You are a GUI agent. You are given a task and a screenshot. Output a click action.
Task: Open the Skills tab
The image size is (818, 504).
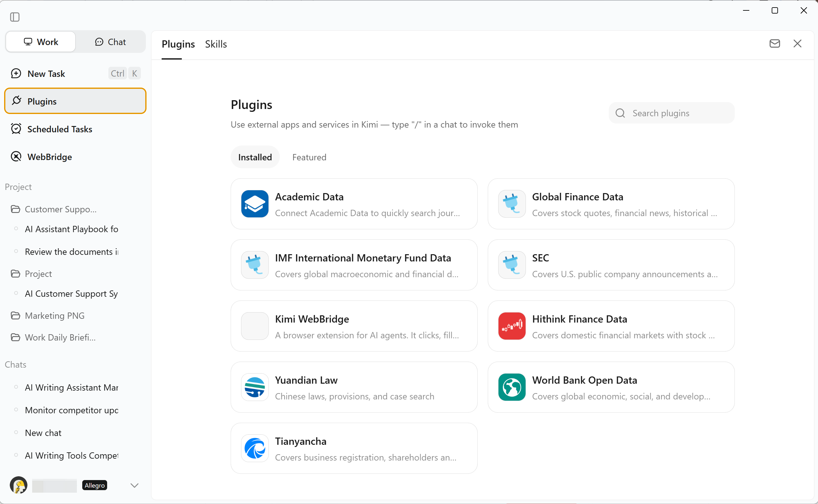pos(216,44)
